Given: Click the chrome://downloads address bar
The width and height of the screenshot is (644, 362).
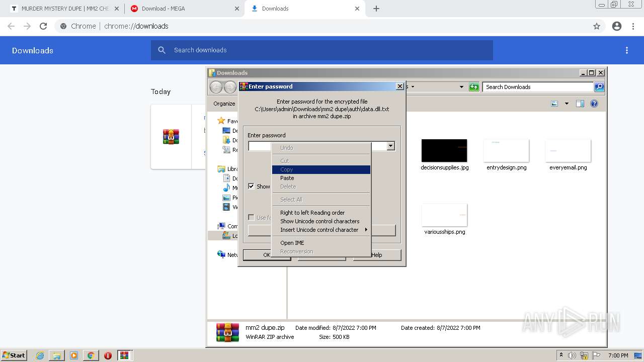Looking at the screenshot, I should coord(322,26).
